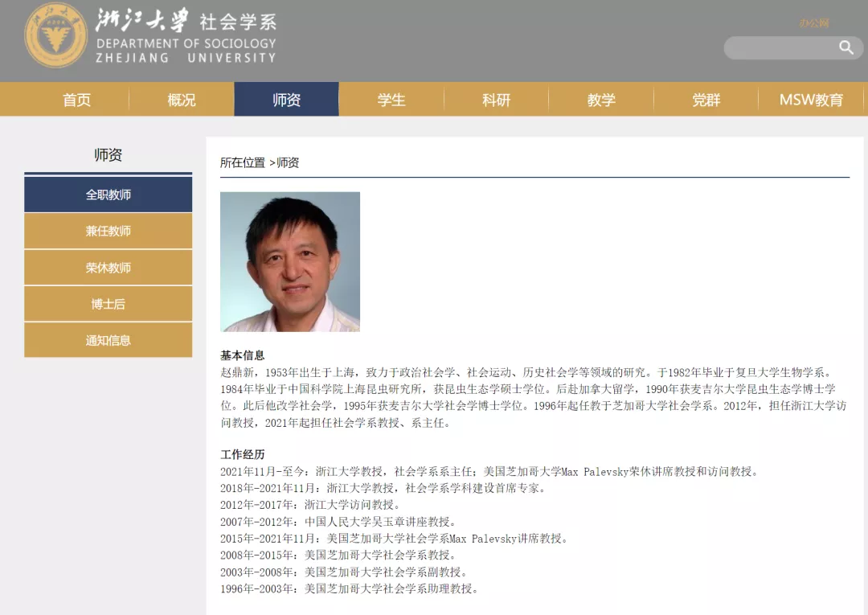Click the Zhejiang University circular emblem logo
Viewport: 868px width, 615px height.
pyautogui.click(x=55, y=35)
